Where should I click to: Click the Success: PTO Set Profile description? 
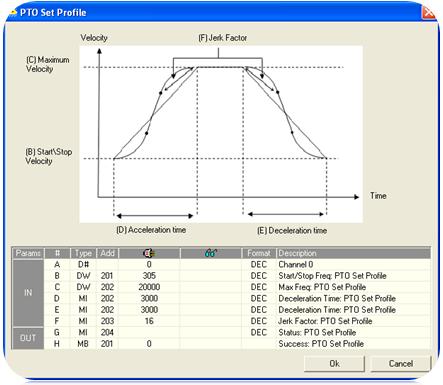pyautogui.click(x=321, y=344)
